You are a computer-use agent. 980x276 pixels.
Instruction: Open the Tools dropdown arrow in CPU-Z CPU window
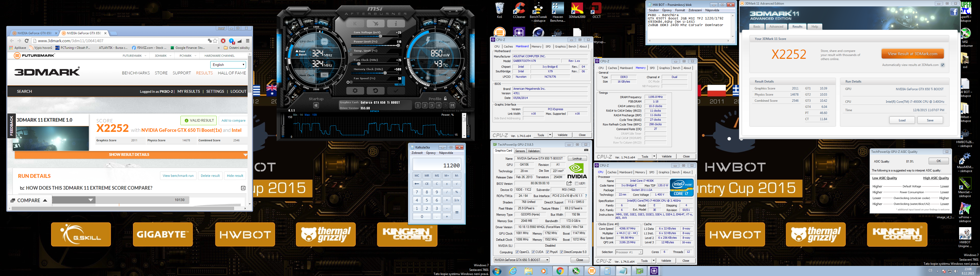[x=654, y=261]
